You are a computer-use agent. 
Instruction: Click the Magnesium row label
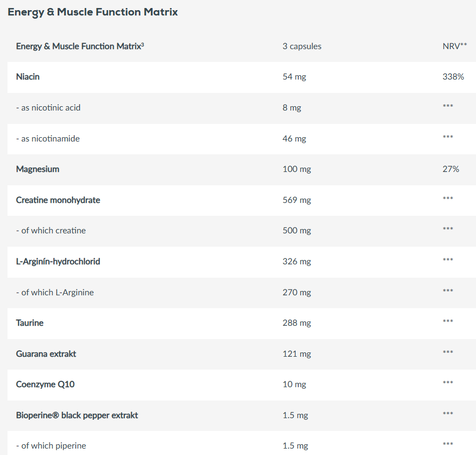(37, 169)
